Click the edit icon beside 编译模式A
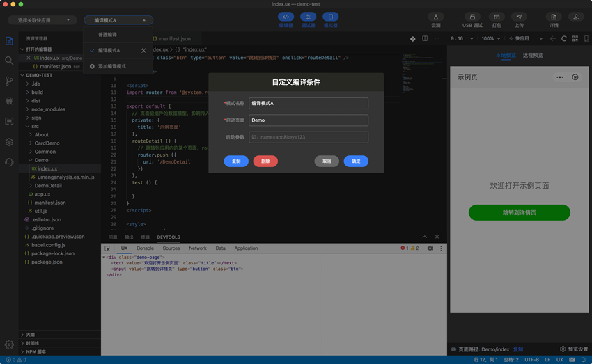Image resolution: width=592 pixels, height=364 pixels. pos(143,51)
